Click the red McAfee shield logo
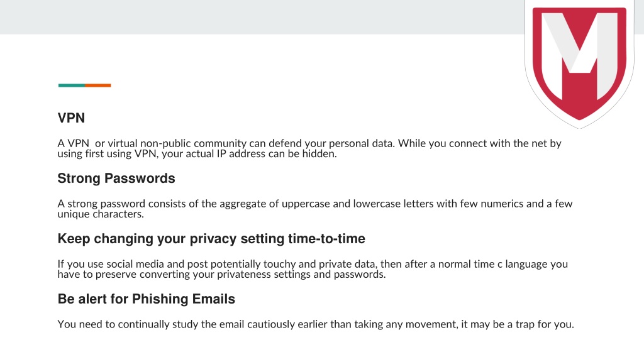644x362 pixels. (x=579, y=63)
